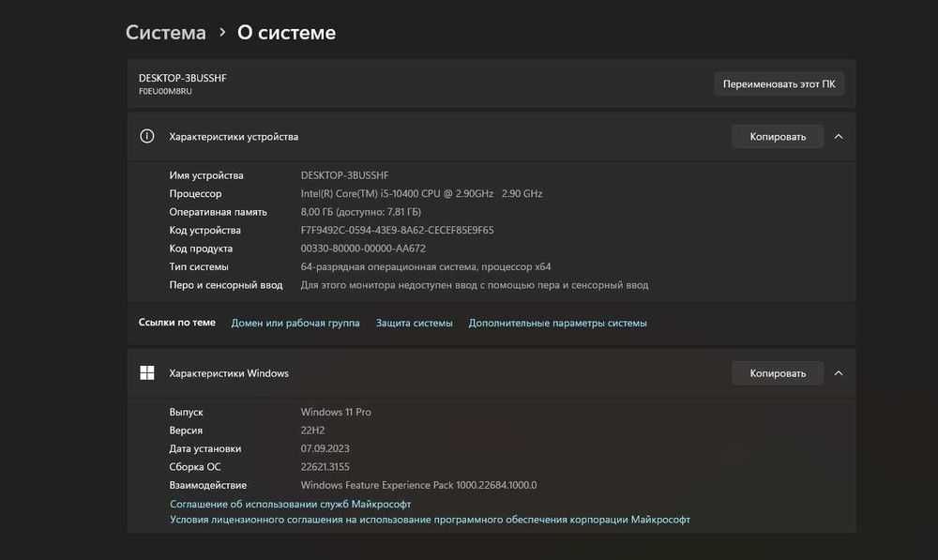Click the Код продукта label
The height and width of the screenshot is (560, 938).
point(201,249)
